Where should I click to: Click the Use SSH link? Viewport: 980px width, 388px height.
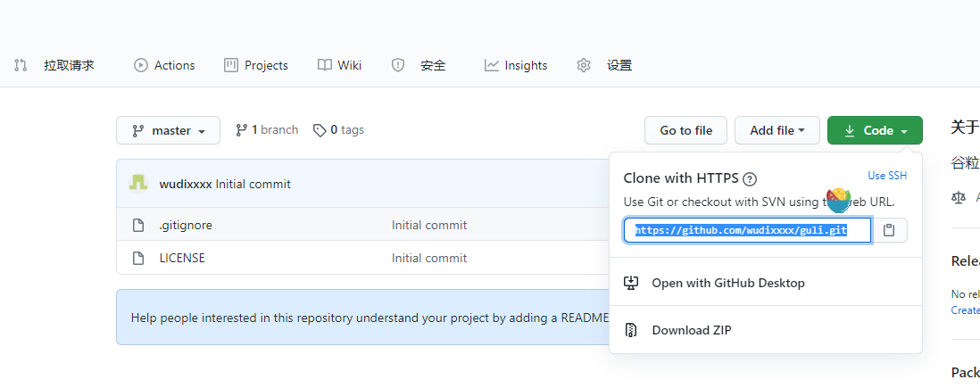(887, 176)
